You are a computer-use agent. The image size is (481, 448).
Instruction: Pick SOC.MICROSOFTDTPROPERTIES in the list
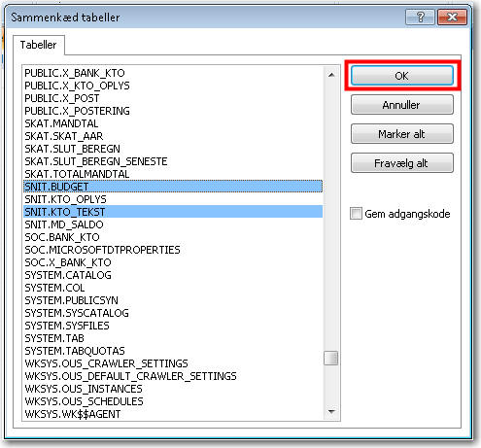tap(173, 250)
